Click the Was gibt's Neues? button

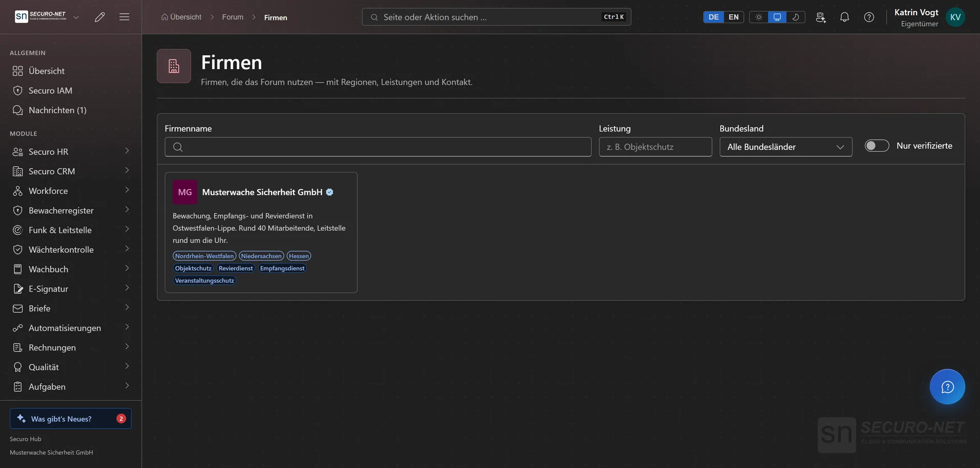[71, 418]
